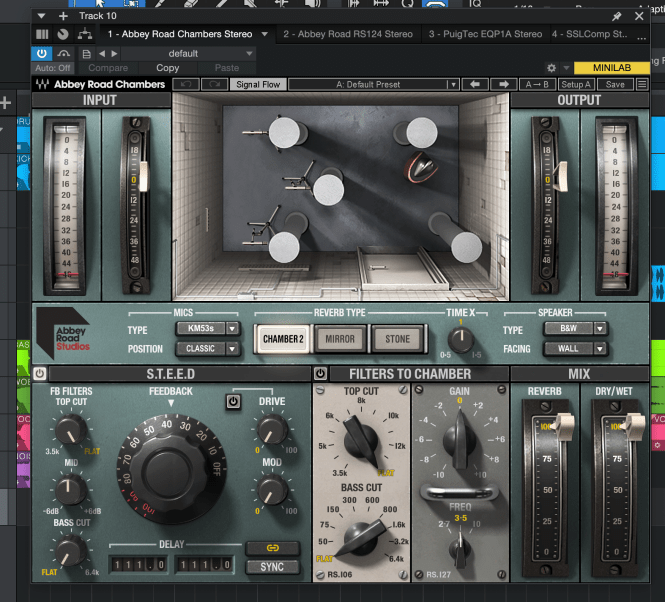Screen dimensions: 665x602
Task: Open speaker FACING WALL dropdown
Action: [x=576, y=349]
